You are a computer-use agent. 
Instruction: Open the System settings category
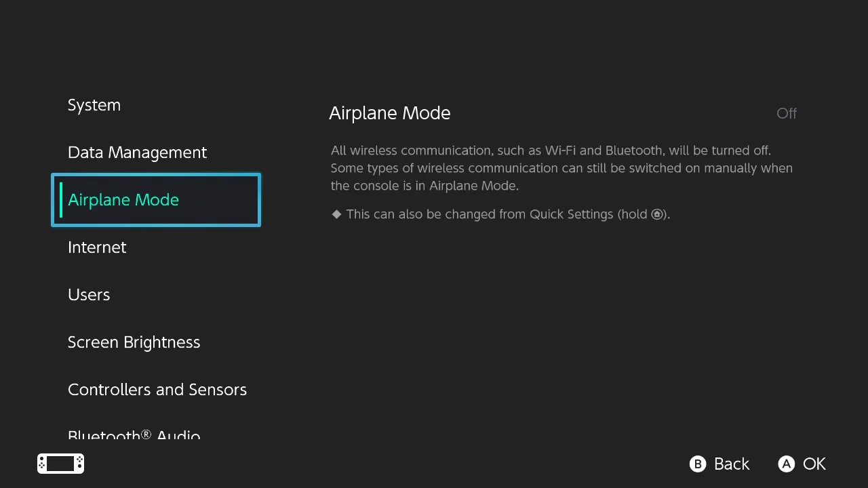(x=94, y=105)
